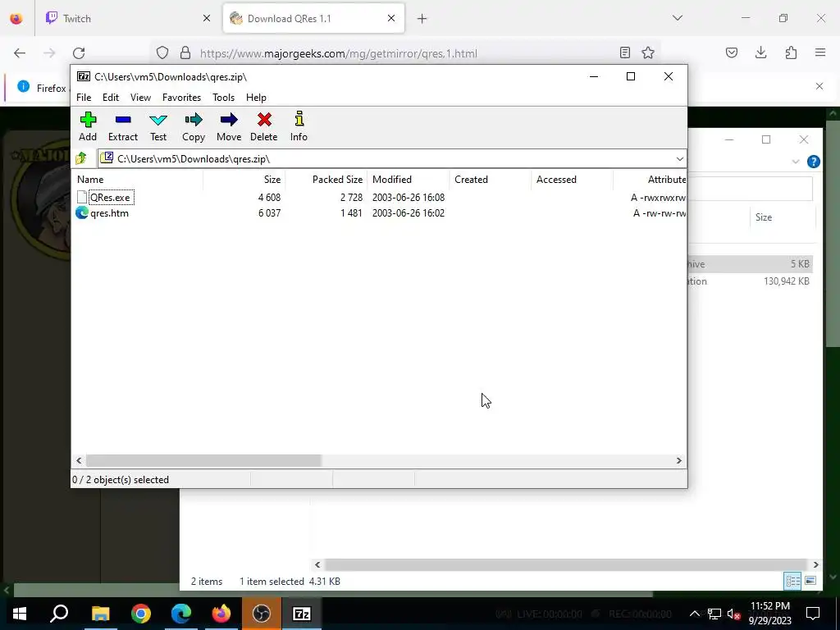Click the Add button in 7-Zip toolbar
The height and width of the screenshot is (630, 840).
(x=88, y=127)
